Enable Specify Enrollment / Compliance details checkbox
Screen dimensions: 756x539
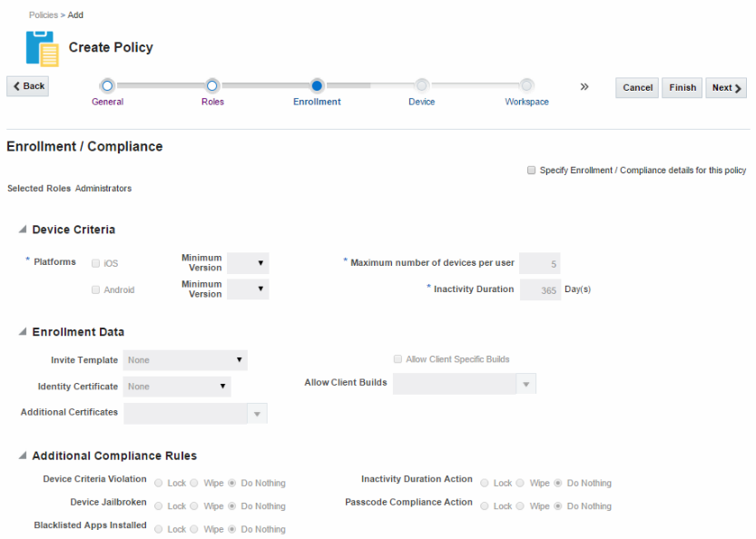pyautogui.click(x=531, y=171)
